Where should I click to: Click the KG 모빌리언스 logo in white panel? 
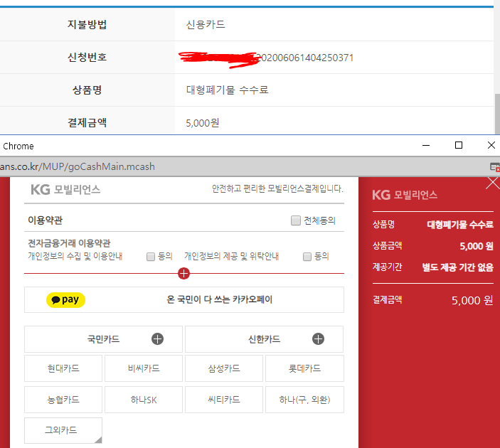click(x=65, y=189)
